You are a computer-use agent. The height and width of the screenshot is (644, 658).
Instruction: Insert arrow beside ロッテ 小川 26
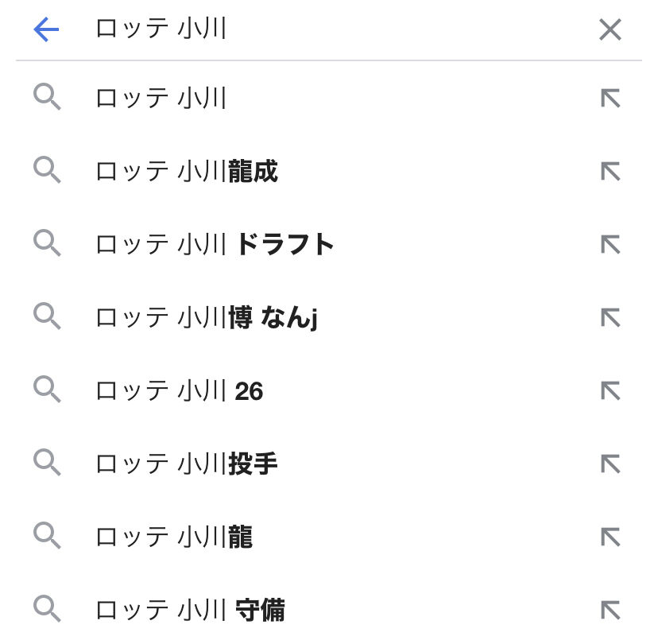pyautogui.click(x=610, y=390)
